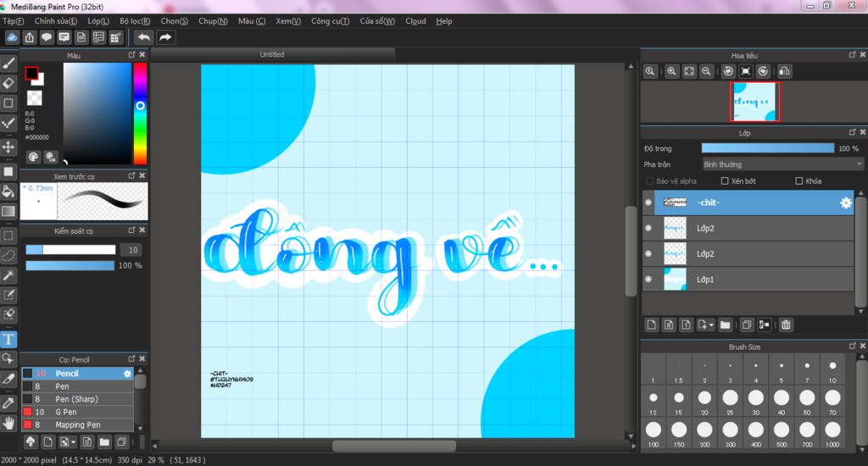
Task: Enable the Khóa checkbox
Action: [x=798, y=181]
